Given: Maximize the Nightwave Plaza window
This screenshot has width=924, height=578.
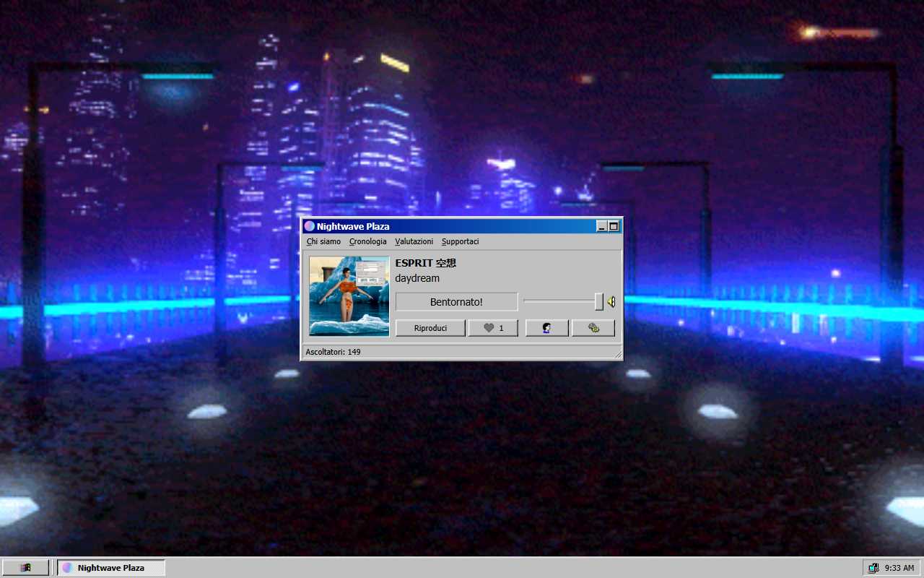Looking at the screenshot, I should 614,226.
